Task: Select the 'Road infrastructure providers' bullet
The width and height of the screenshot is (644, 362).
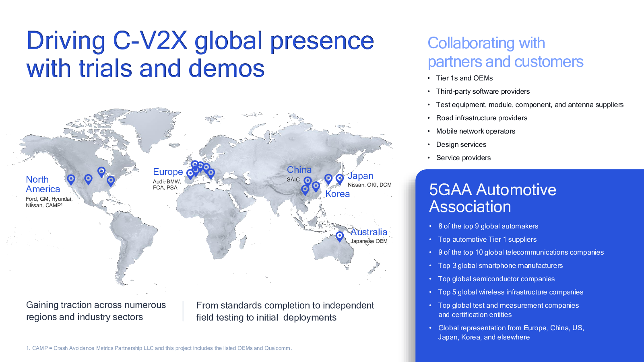Action: [x=482, y=118]
